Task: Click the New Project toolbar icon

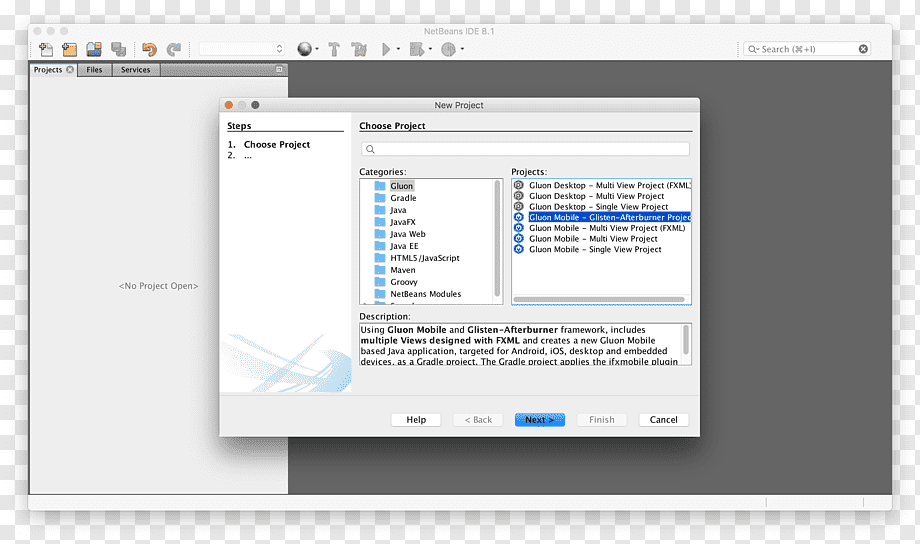Action: pyautogui.click(x=69, y=49)
